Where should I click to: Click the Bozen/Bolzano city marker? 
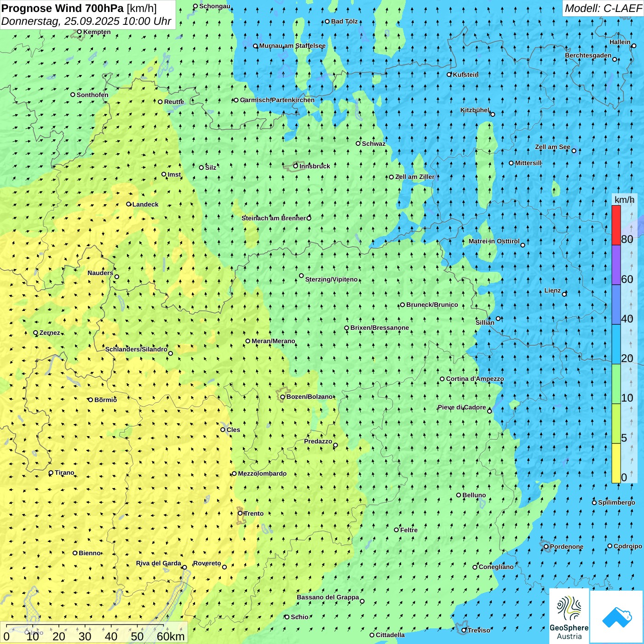[x=282, y=397]
